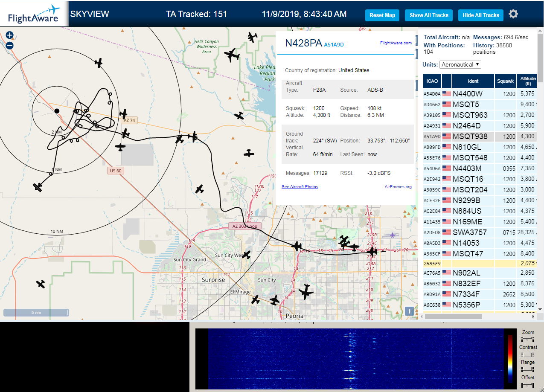
Task: Select the aircraft at the southwest track end
Action: 38,187
